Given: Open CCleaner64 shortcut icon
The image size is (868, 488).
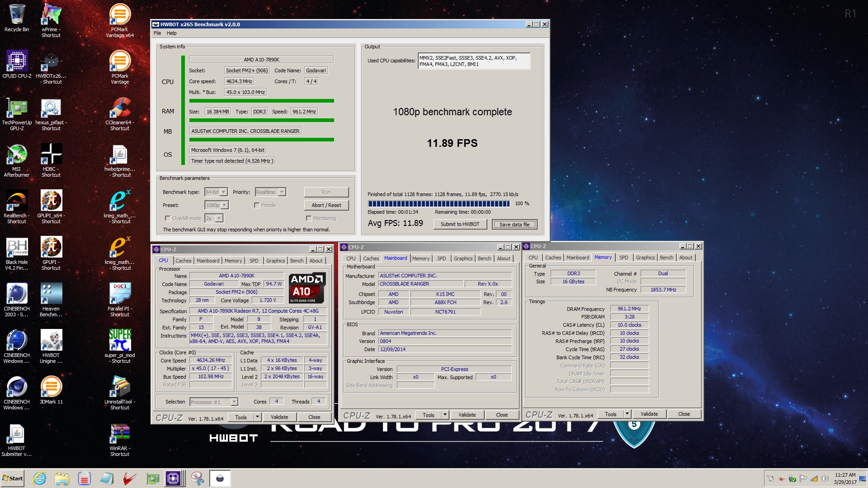Looking at the screenshot, I should [120, 114].
